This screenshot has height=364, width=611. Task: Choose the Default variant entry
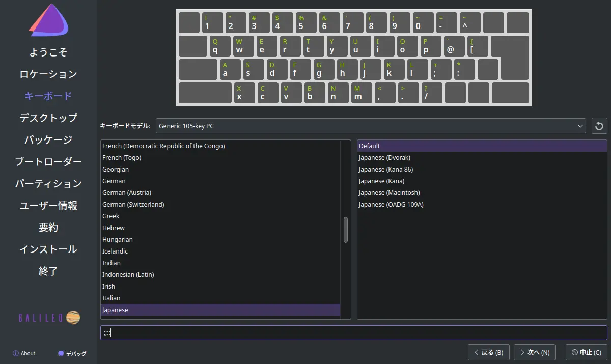(370, 146)
